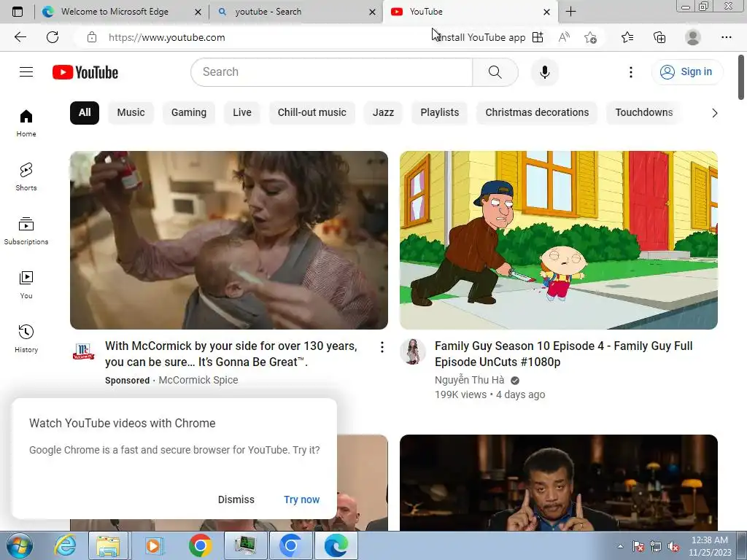Open Windows Media Player taskbar icon

point(154,545)
